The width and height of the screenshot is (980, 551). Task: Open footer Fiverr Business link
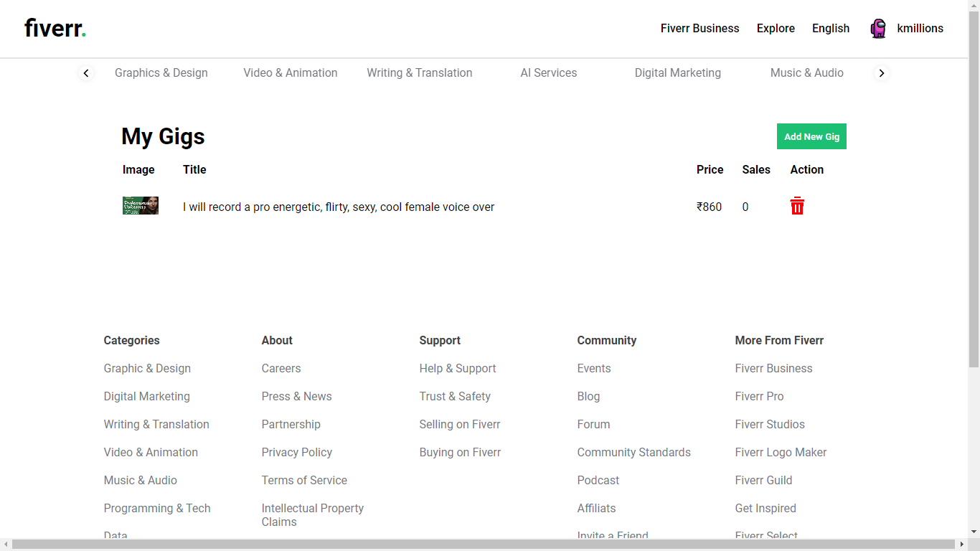pyautogui.click(x=774, y=368)
